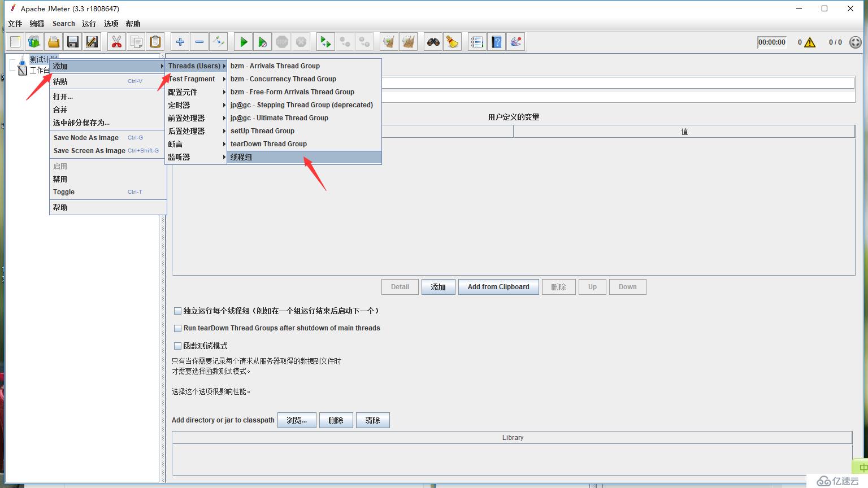868x488 pixels.
Task: Expand the 添加 submenu in context menu
Action: click(108, 66)
